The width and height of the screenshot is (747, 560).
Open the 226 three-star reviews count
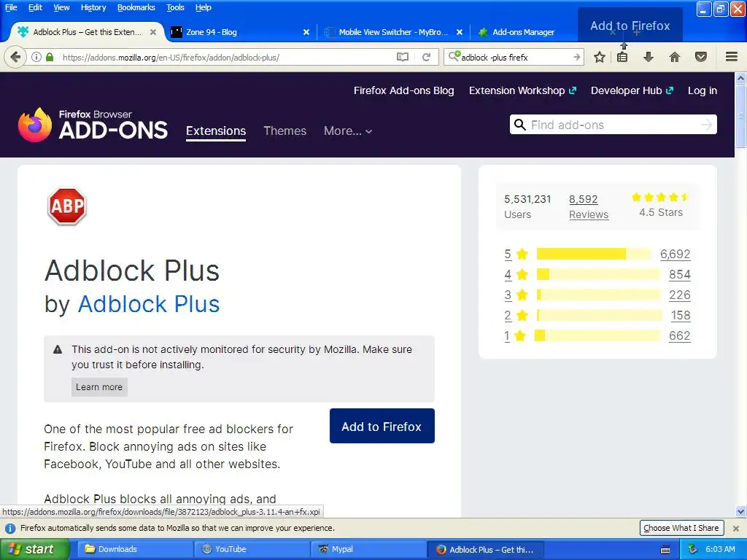coord(680,295)
